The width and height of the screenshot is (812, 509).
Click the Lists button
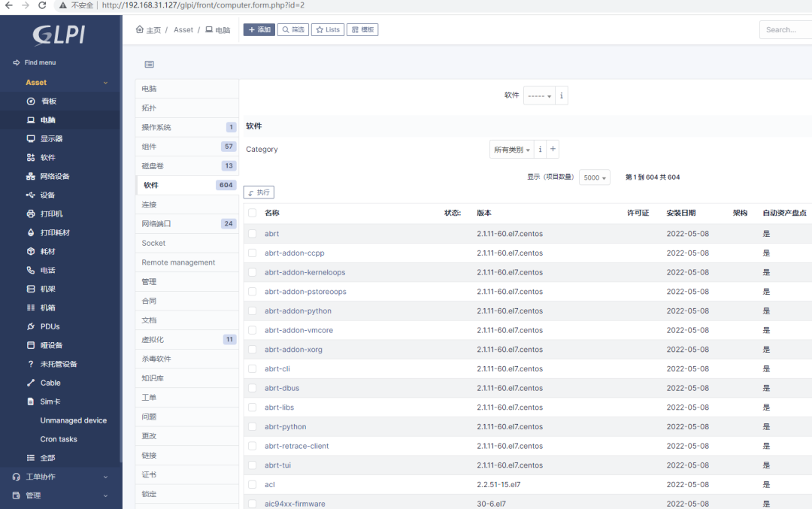[328, 29]
